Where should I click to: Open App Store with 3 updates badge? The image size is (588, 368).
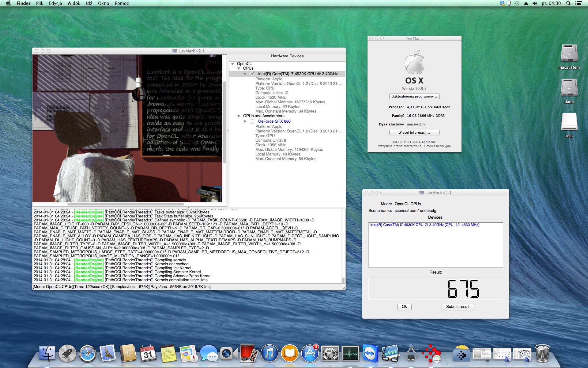pyautogui.click(x=310, y=354)
